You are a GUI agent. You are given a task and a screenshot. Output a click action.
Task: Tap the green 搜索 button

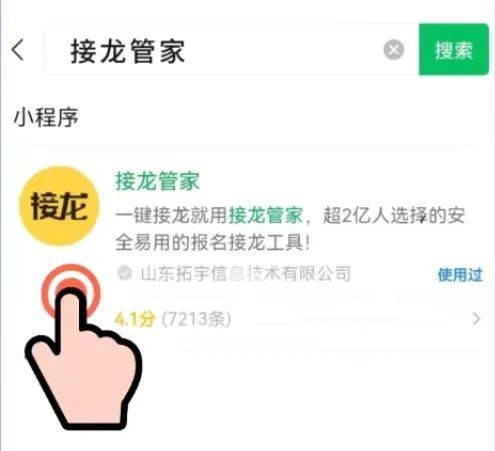(454, 49)
